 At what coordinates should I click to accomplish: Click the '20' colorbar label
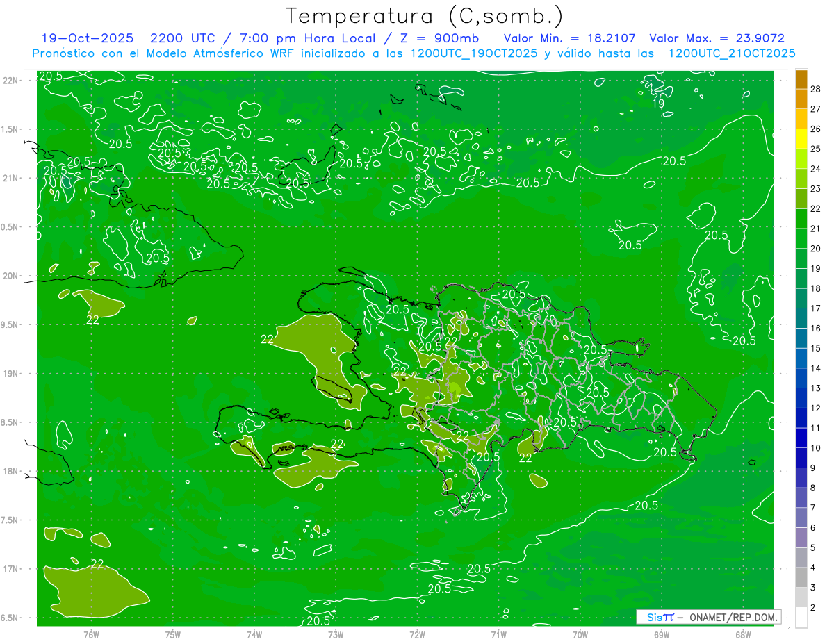pyautogui.click(x=816, y=249)
